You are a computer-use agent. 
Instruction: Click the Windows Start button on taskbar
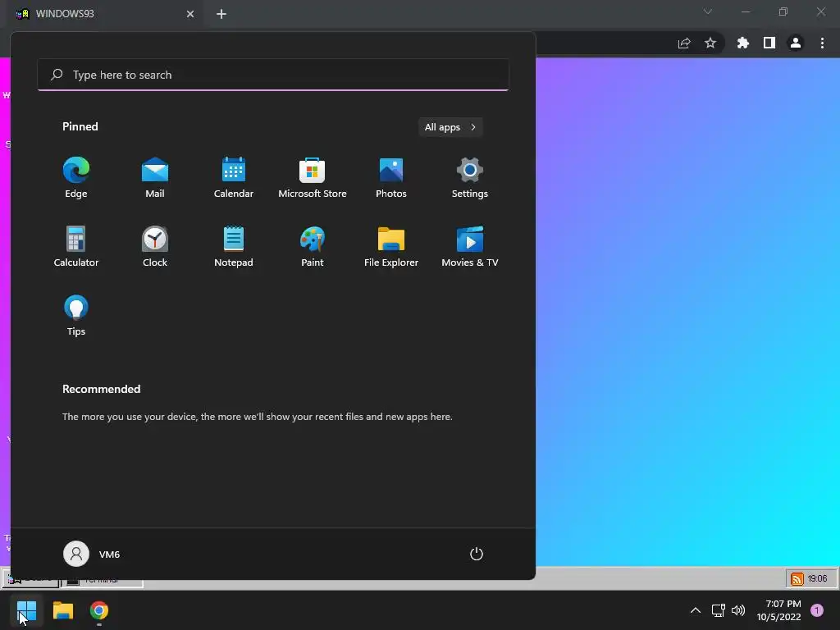tap(27, 610)
